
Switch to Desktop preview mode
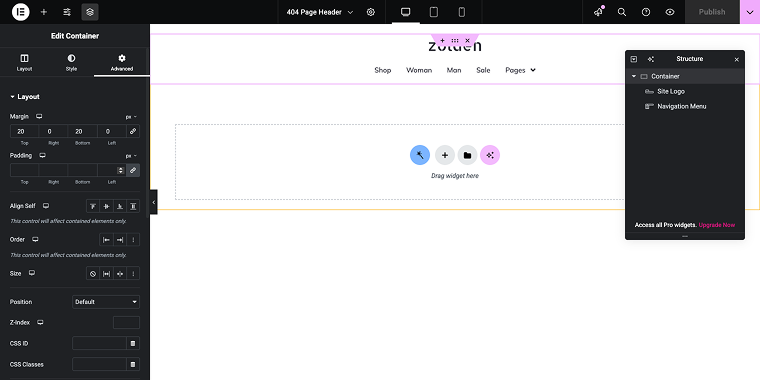click(x=406, y=12)
